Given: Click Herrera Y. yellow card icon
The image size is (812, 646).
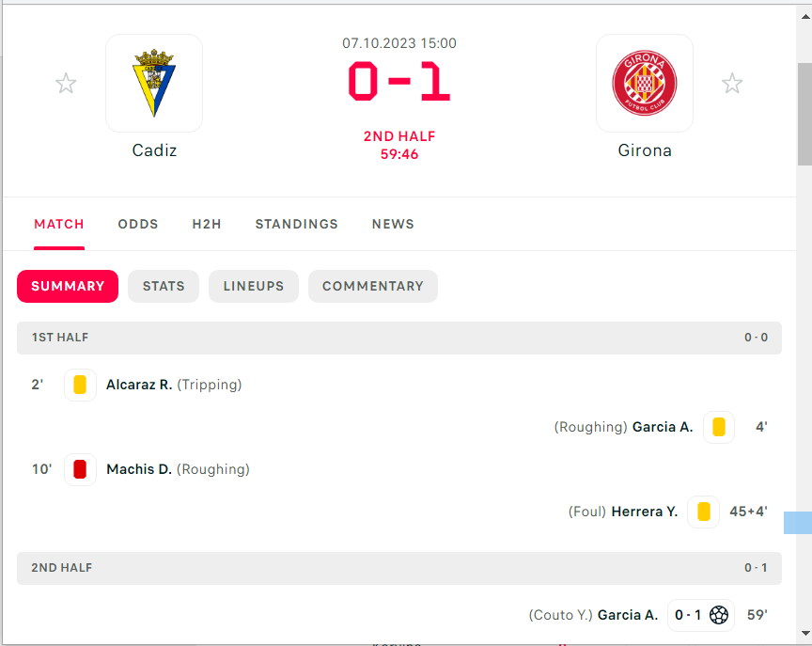Looking at the screenshot, I should pos(703,512).
